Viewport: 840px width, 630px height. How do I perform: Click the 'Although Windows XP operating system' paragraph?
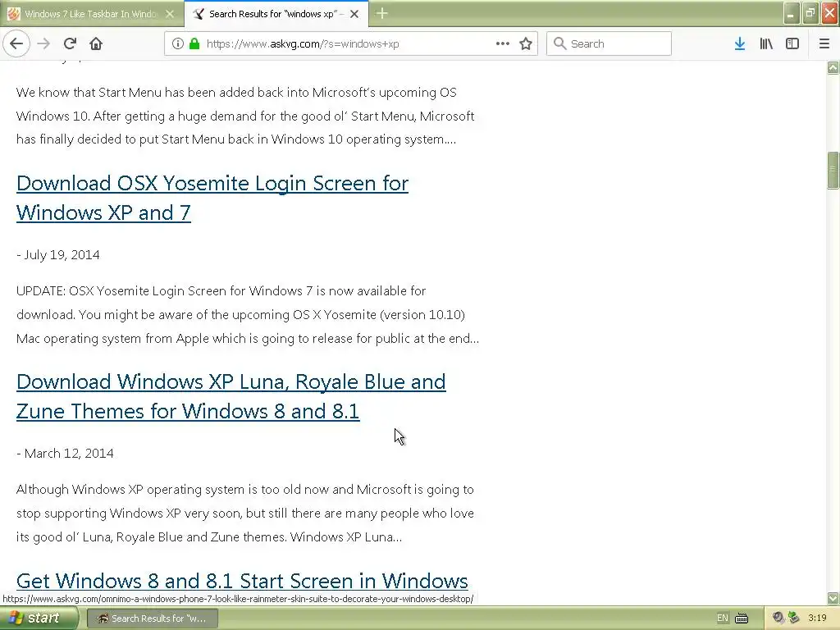pyautogui.click(x=245, y=514)
